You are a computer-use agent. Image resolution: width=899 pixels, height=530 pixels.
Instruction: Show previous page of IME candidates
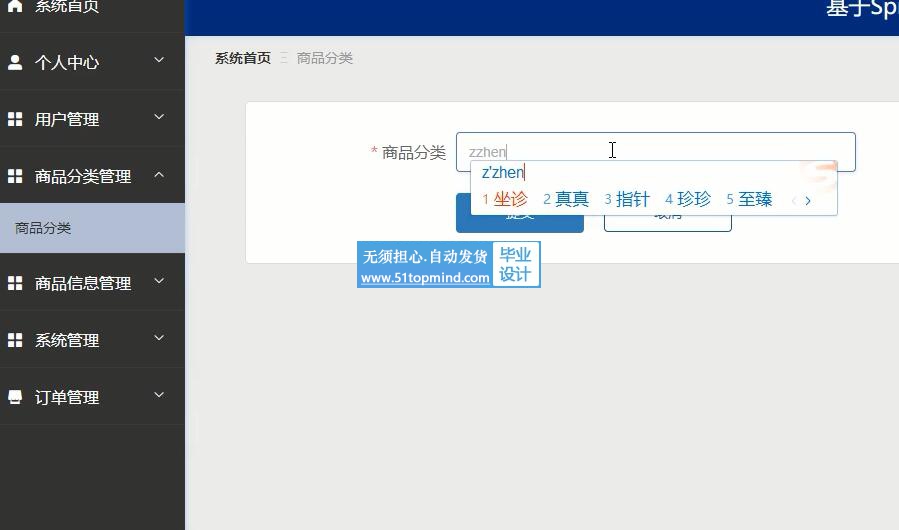pos(794,201)
